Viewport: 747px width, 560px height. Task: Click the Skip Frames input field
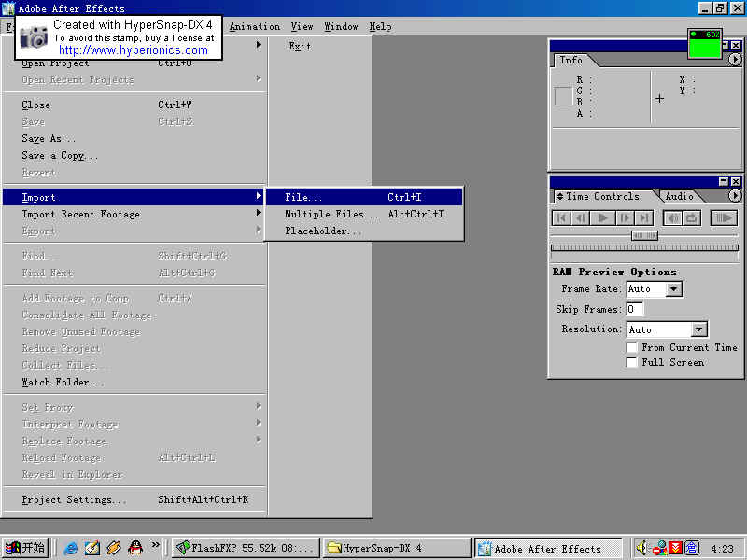pos(635,309)
